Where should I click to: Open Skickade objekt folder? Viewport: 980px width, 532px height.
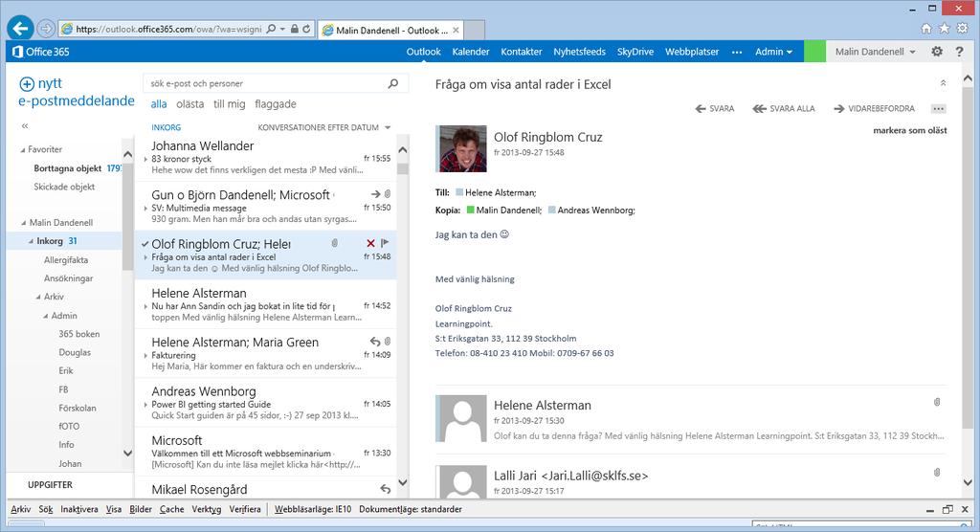point(64,187)
